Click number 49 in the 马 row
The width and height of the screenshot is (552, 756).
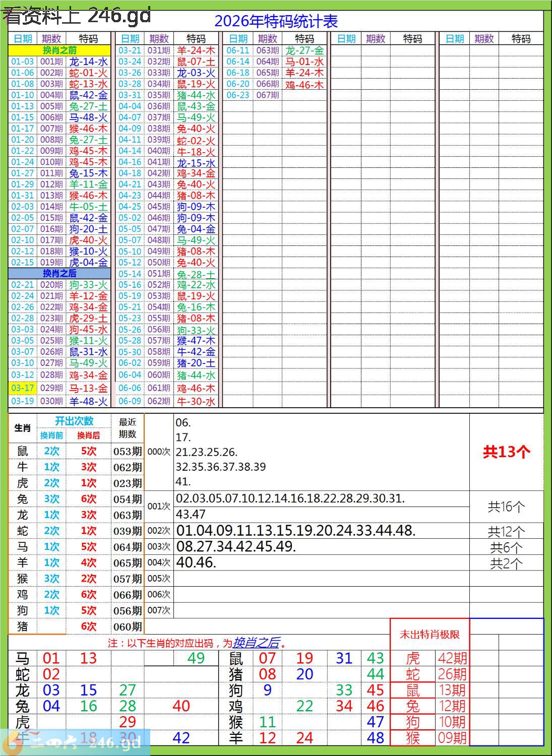pos(196,658)
